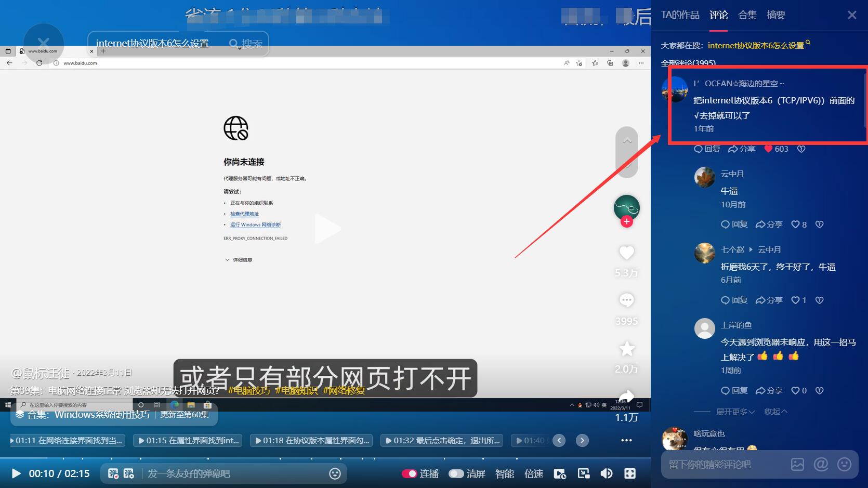868x488 pixels.
Task: Open comments via the speech bubble icon
Action: click(627, 300)
